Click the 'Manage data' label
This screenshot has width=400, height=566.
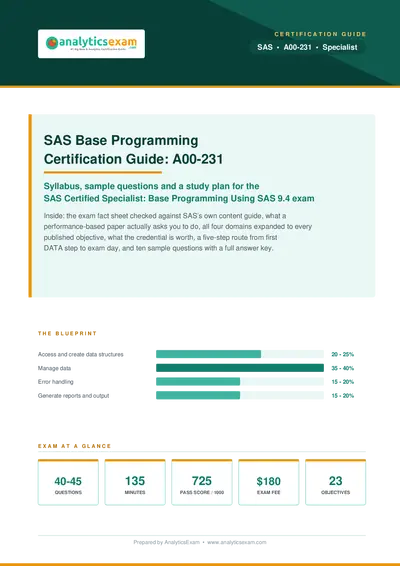tap(55, 368)
